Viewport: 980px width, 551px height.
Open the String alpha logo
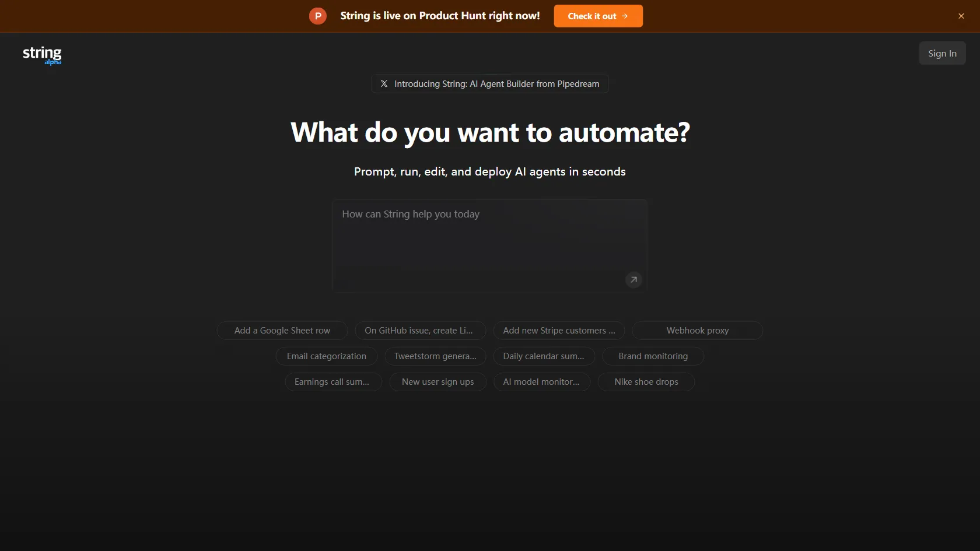(42, 55)
